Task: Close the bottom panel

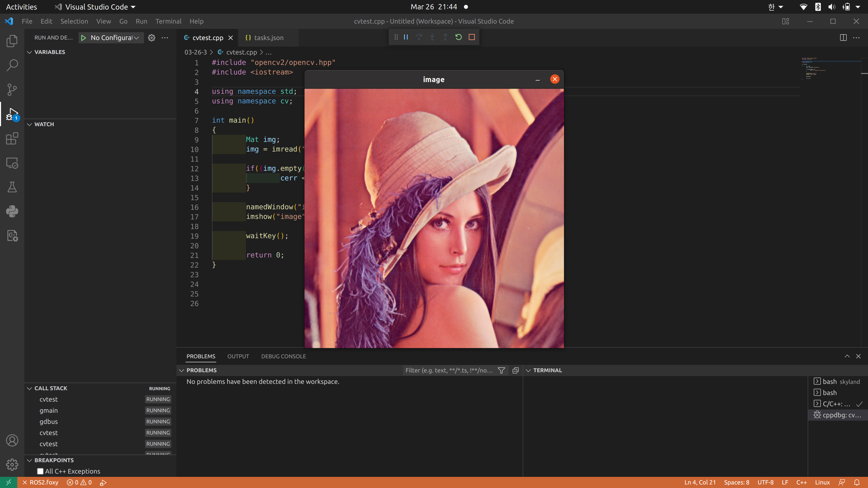Action: pyautogui.click(x=858, y=356)
